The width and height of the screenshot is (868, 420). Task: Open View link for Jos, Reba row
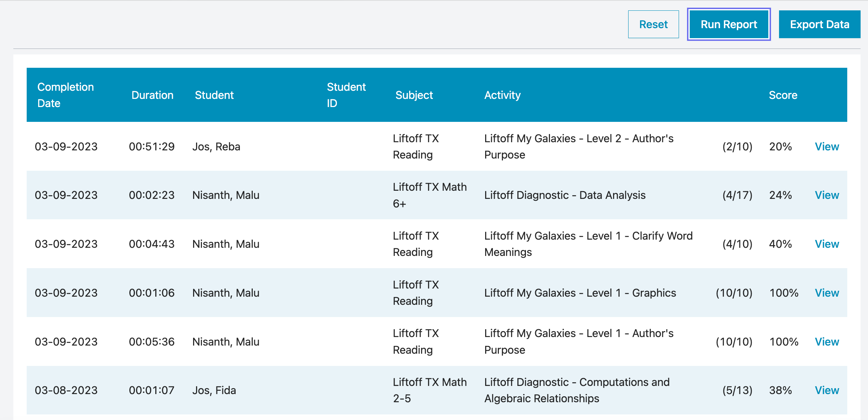(827, 147)
